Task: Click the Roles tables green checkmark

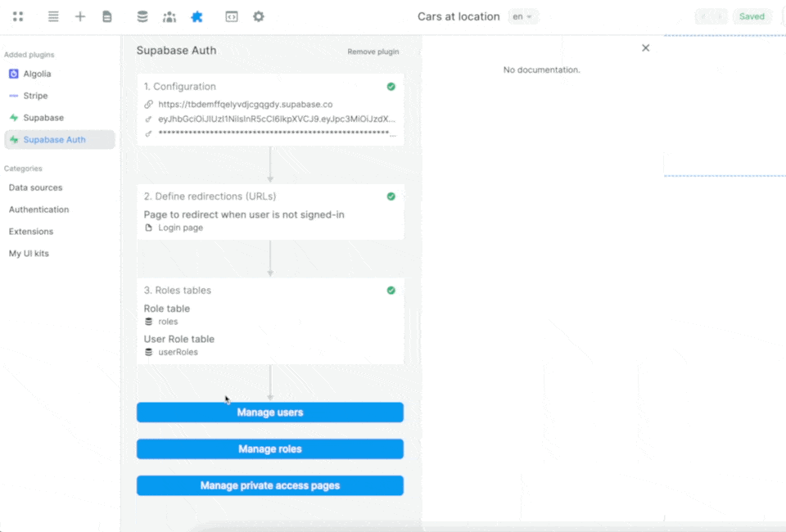Action: (391, 291)
